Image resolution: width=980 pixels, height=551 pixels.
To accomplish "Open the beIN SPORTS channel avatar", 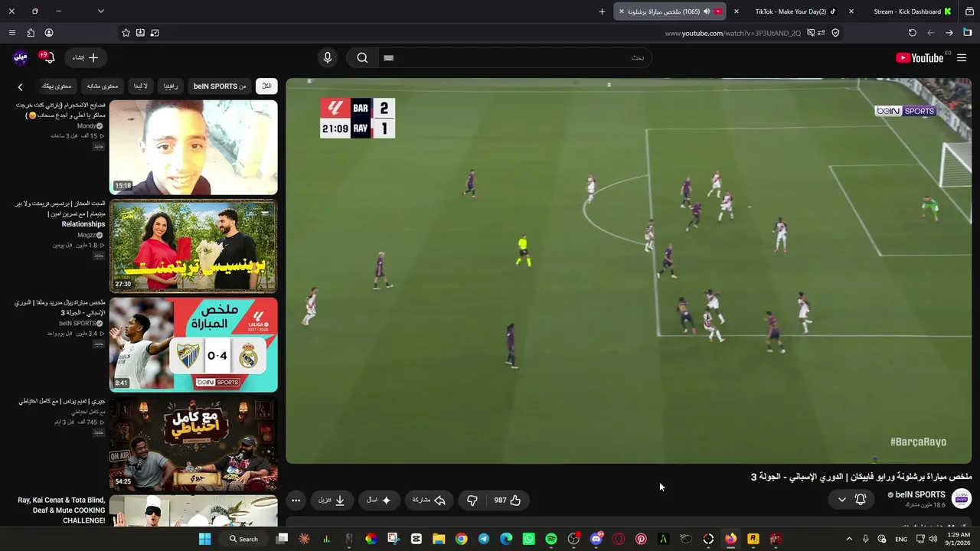I will point(962,498).
